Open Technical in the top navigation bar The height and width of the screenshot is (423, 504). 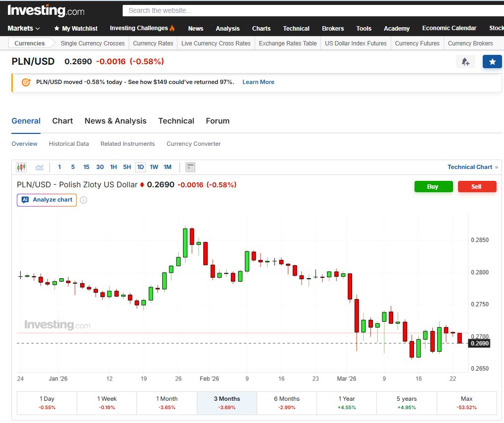coord(296,29)
